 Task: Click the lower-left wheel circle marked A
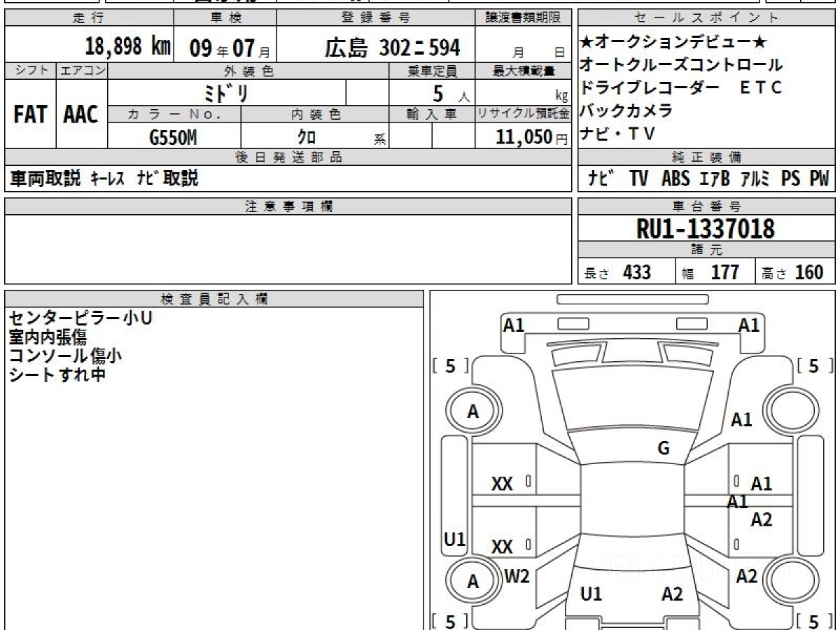473,582
